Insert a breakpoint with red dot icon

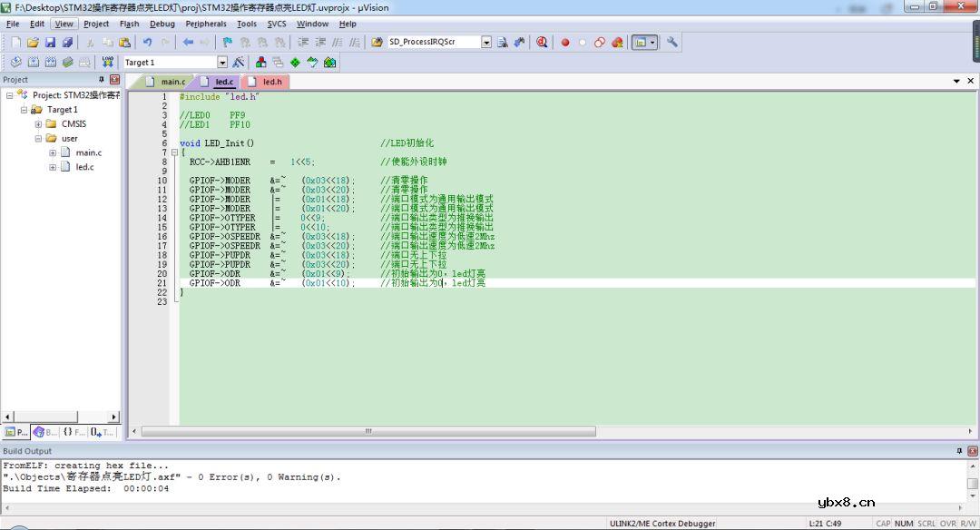(564, 43)
